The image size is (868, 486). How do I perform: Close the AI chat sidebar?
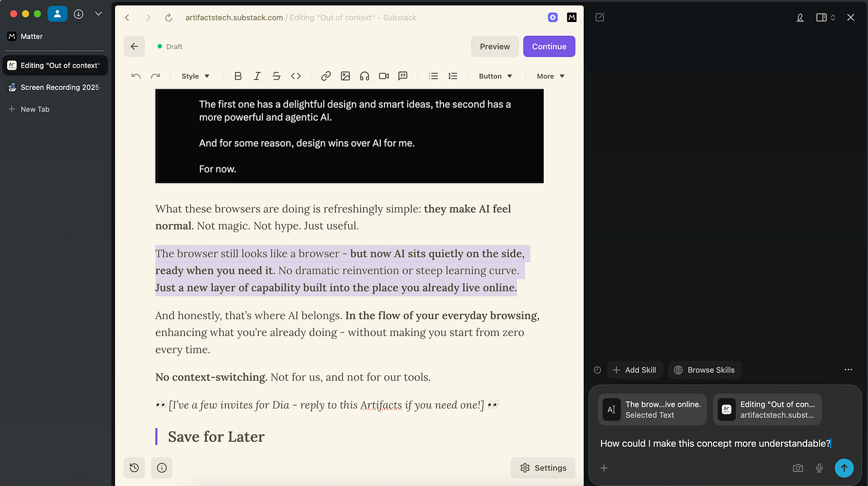click(x=851, y=17)
